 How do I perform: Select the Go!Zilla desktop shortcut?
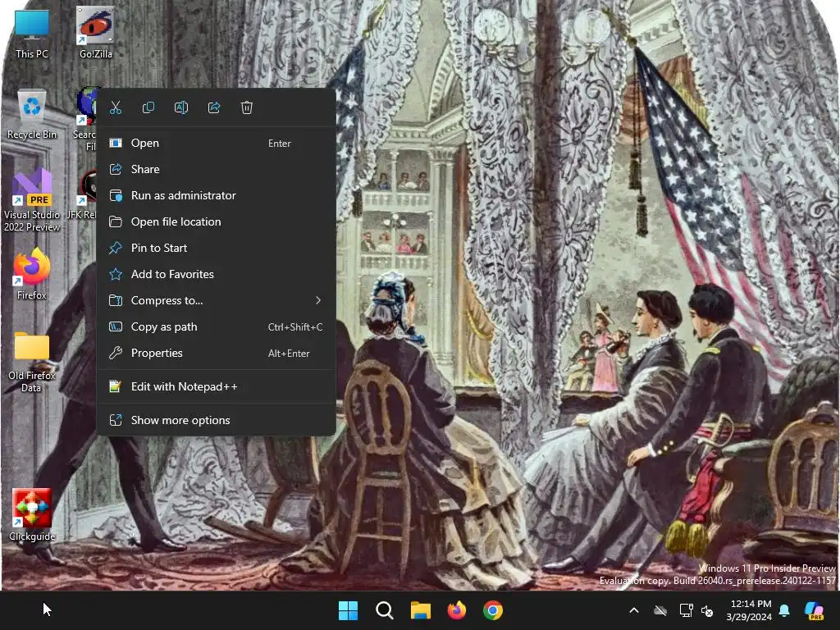95,33
